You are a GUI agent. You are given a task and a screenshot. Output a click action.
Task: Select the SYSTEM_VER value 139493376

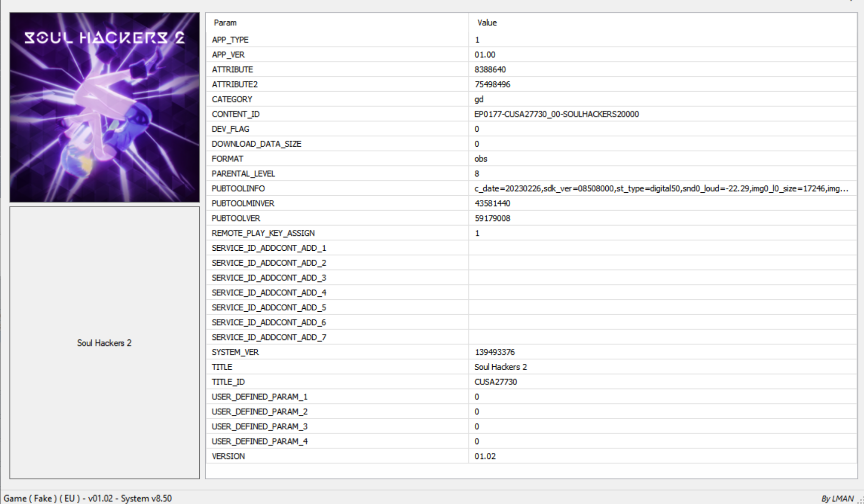(495, 352)
